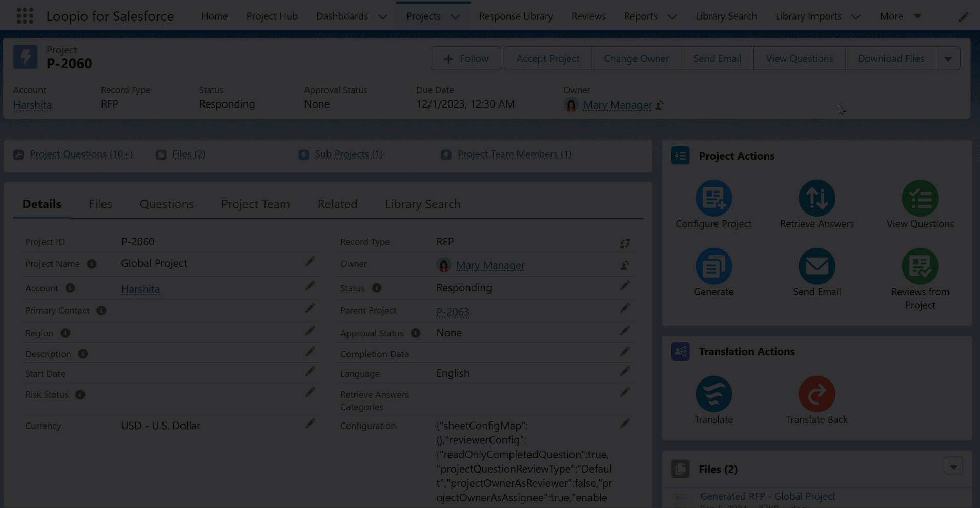Edit the Language field pencil icon

click(625, 372)
